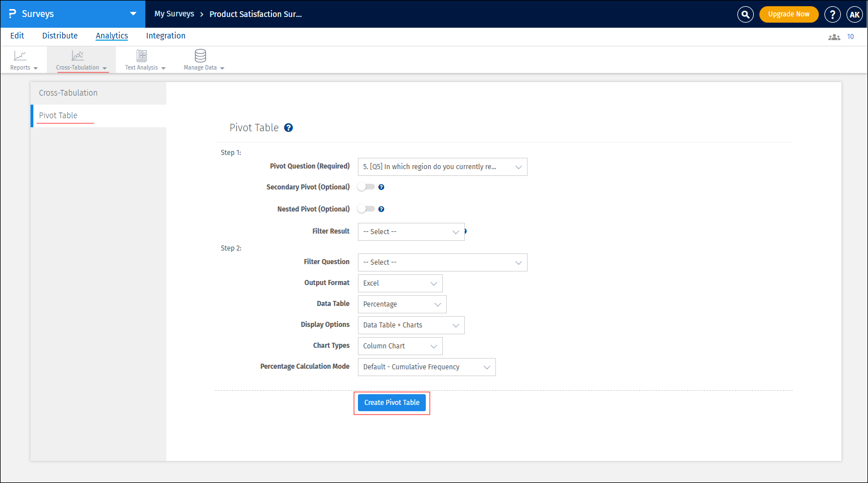
Task: Open the Output Format dropdown
Action: pos(400,283)
